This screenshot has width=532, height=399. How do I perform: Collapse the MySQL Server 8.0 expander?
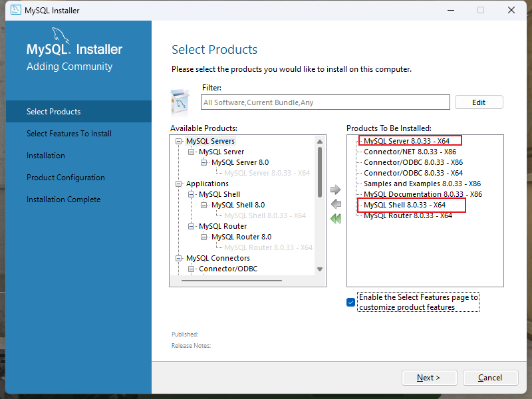pyautogui.click(x=203, y=162)
